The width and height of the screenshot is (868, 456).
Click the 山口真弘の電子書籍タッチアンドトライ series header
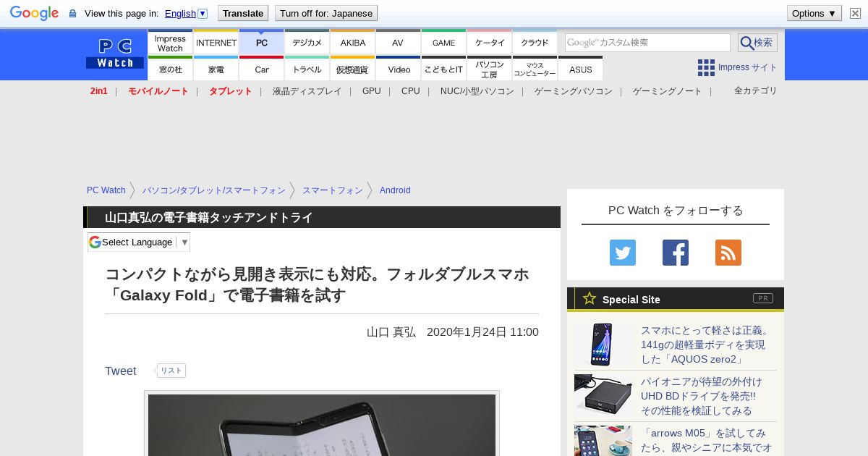[209, 217]
